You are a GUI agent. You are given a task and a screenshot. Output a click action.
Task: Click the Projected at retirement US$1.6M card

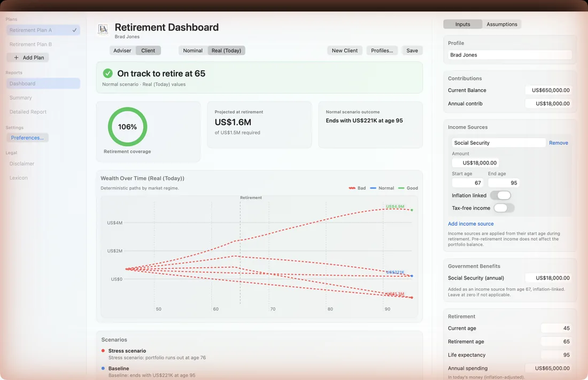pos(259,125)
